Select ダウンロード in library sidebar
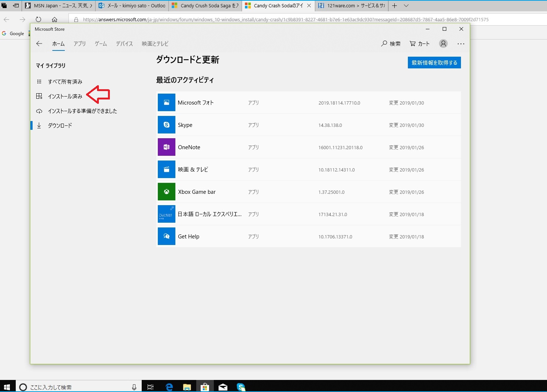Screen dimensions: 547x392 (55, 125)
